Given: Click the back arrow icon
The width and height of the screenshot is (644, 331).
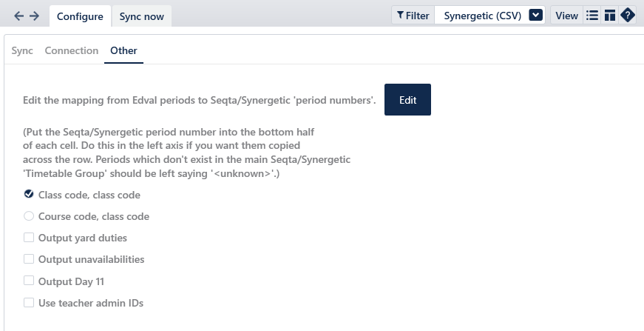Looking at the screenshot, I should point(19,16).
